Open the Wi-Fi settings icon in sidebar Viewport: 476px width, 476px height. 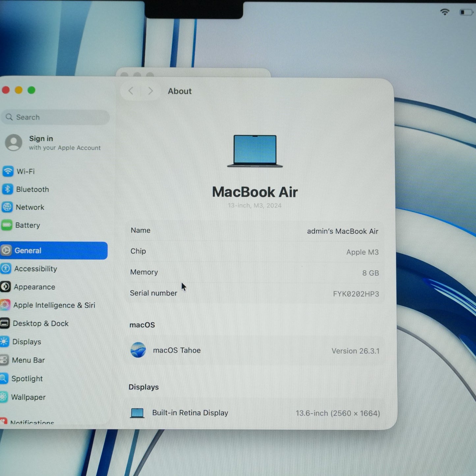coord(8,171)
